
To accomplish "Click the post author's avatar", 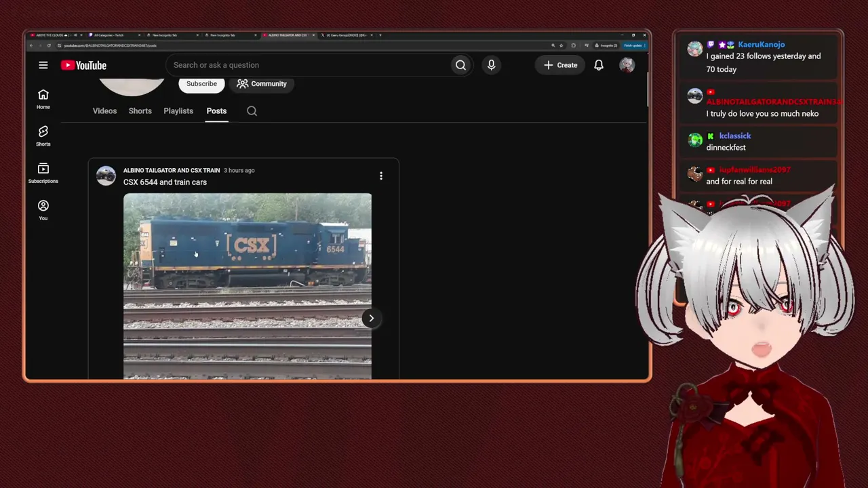I will (106, 176).
